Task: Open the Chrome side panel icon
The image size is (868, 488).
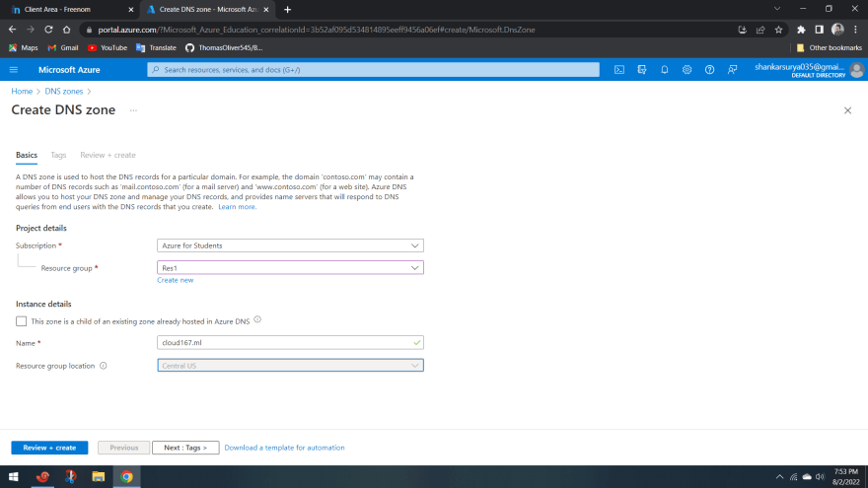Action: 820,30
